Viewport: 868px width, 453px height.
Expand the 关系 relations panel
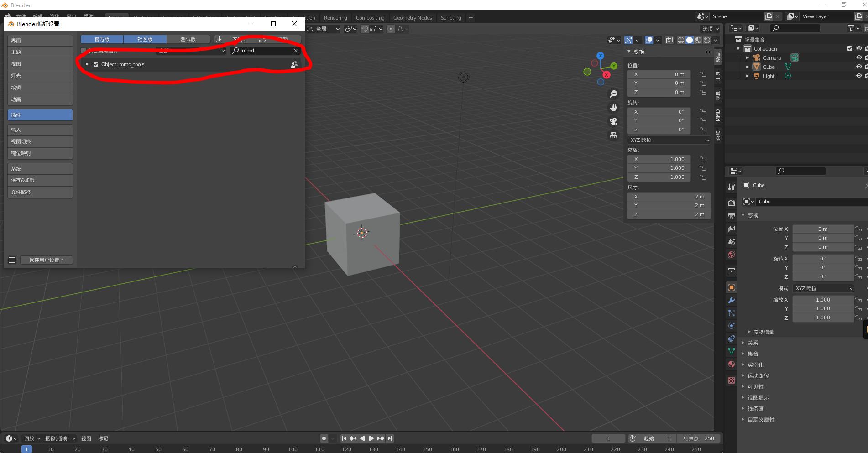753,343
